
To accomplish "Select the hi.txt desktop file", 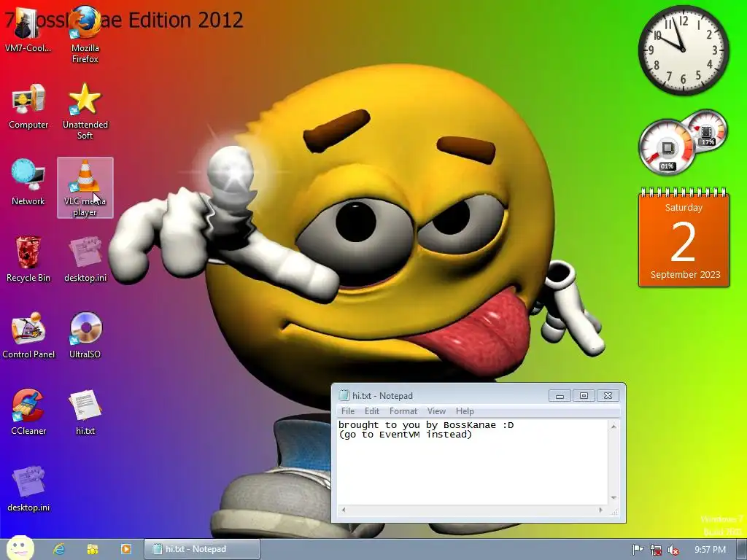I will (x=85, y=412).
